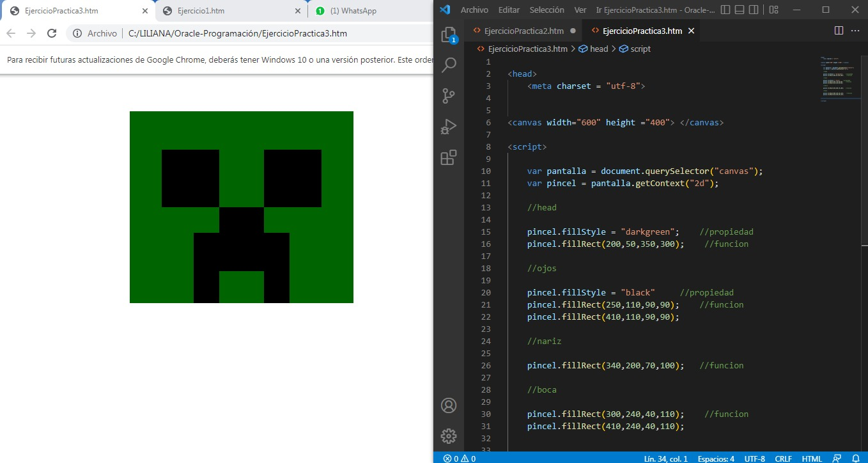Click the //boca comment line
868x463 pixels.
pyautogui.click(x=542, y=389)
